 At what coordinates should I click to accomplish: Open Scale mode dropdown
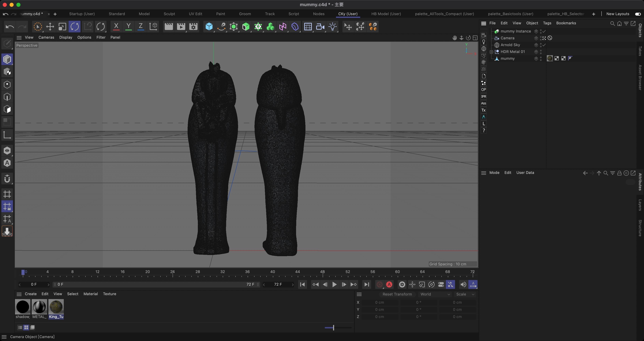[x=465, y=294]
